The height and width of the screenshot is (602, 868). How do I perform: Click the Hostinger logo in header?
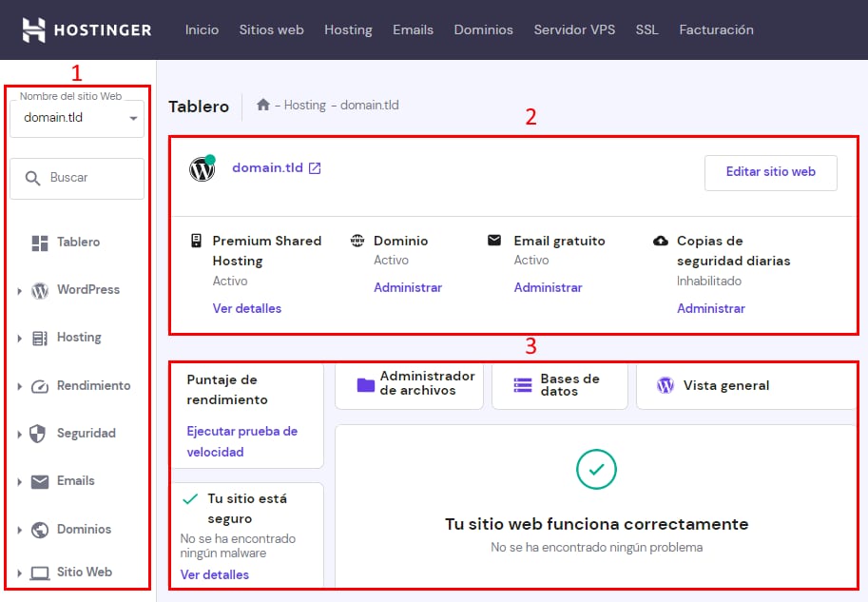pos(87,29)
